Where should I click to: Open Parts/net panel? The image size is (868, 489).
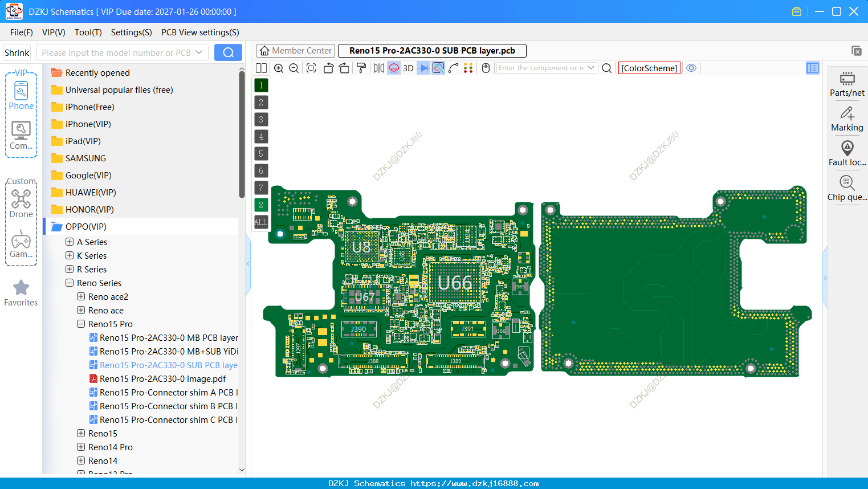[x=847, y=84]
